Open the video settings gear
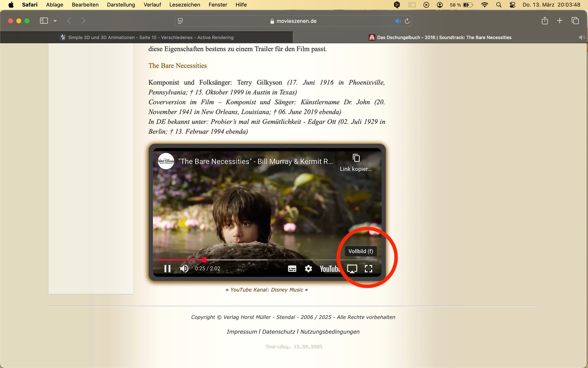Image resolution: width=588 pixels, height=368 pixels. (309, 269)
